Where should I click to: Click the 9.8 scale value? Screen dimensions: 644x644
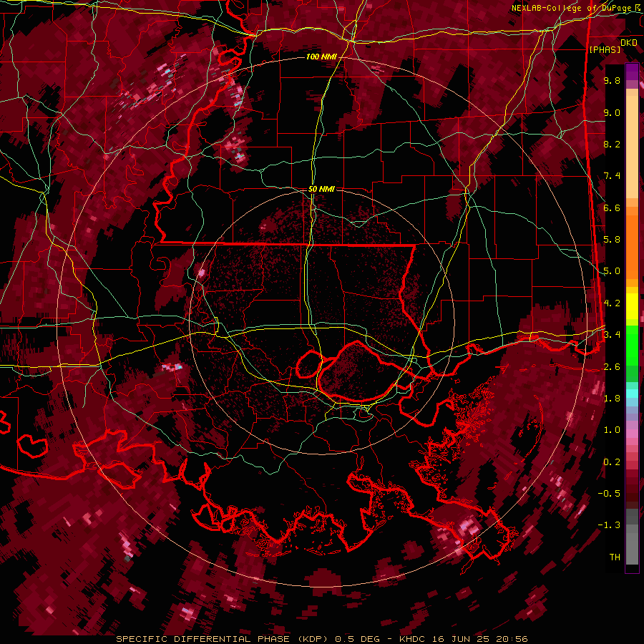[x=612, y=80]
